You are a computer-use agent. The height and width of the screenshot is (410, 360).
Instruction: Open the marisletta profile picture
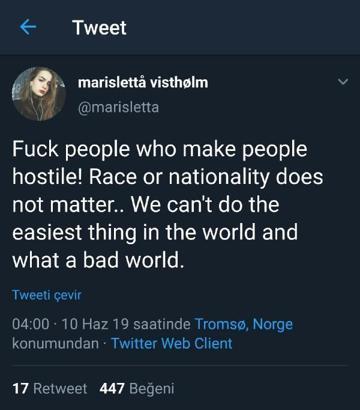pos(39,94)
